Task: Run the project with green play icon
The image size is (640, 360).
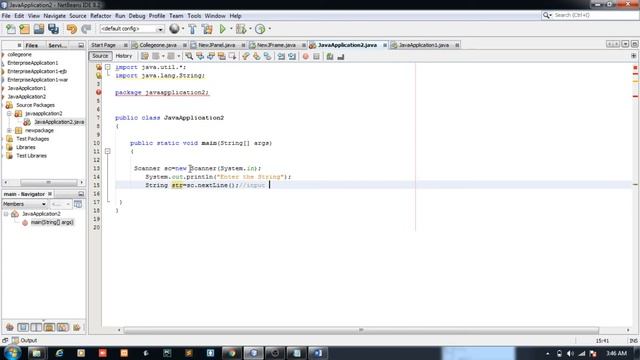Action: click(x=222, y=29)
